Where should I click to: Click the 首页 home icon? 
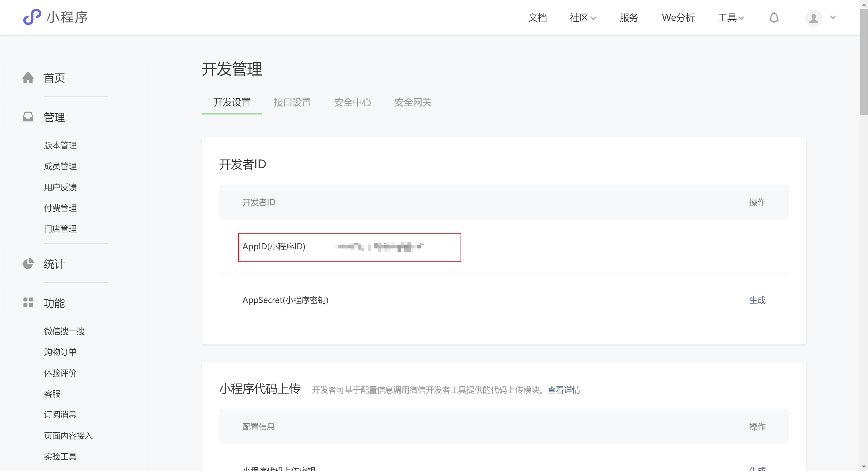28,78
